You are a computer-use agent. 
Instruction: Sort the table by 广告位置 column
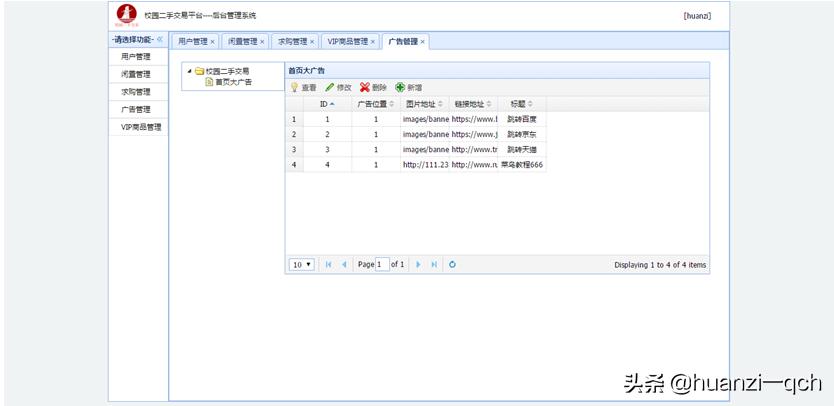tap(376, 104)
